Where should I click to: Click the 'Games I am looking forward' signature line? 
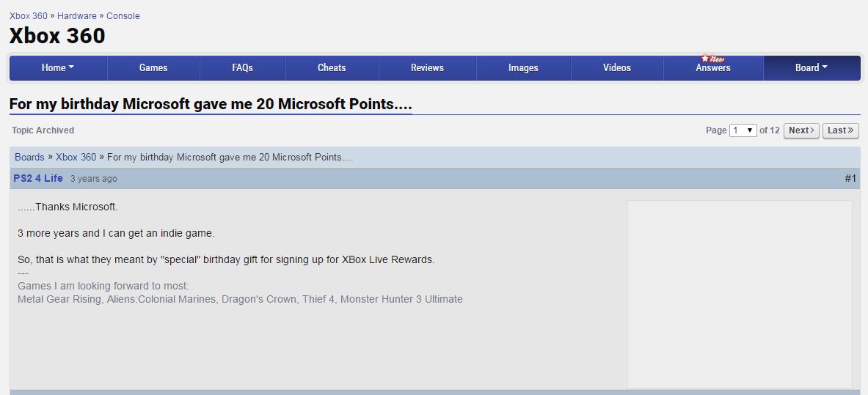(103, 286)
